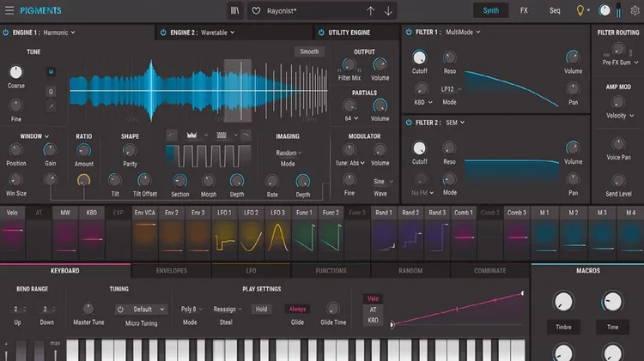Click the Voice Pan knob
Screen dimensions: 644x361
[x=618, y=144]
